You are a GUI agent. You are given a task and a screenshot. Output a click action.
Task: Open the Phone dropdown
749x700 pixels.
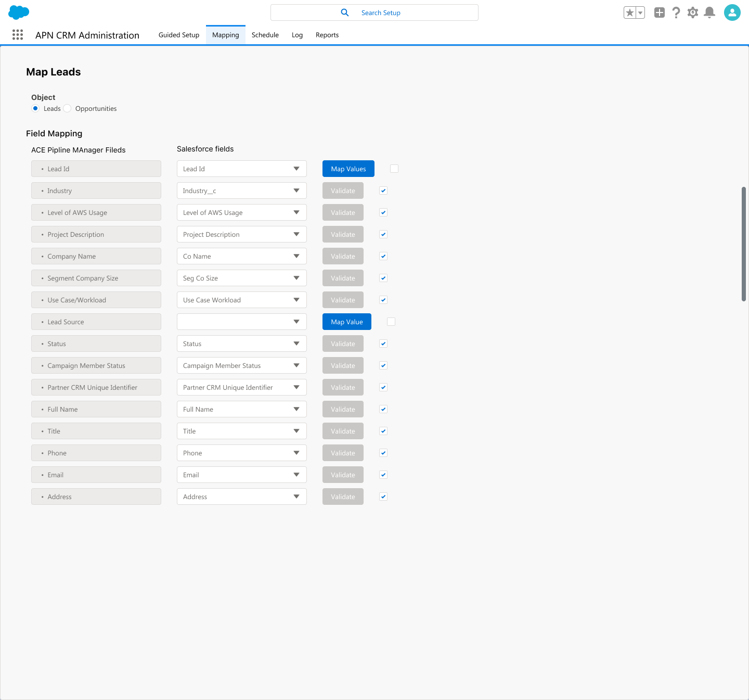coord(242,453)
